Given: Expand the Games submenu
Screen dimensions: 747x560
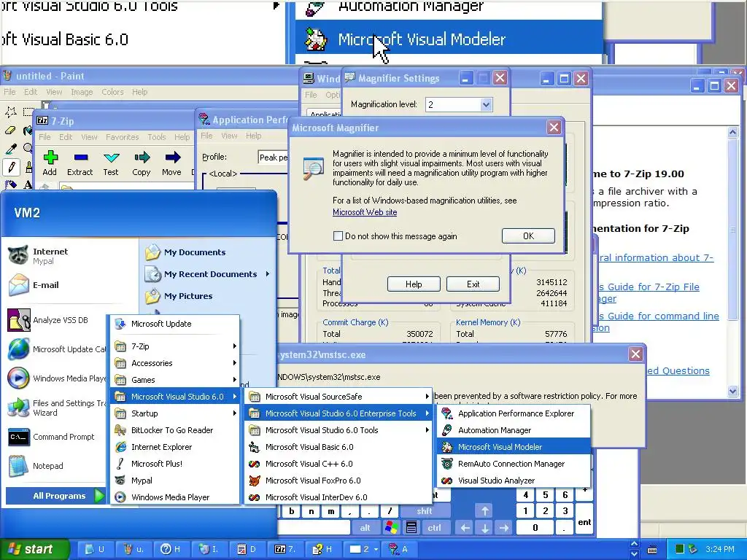Looking at the screenshot, I should 174,379.
